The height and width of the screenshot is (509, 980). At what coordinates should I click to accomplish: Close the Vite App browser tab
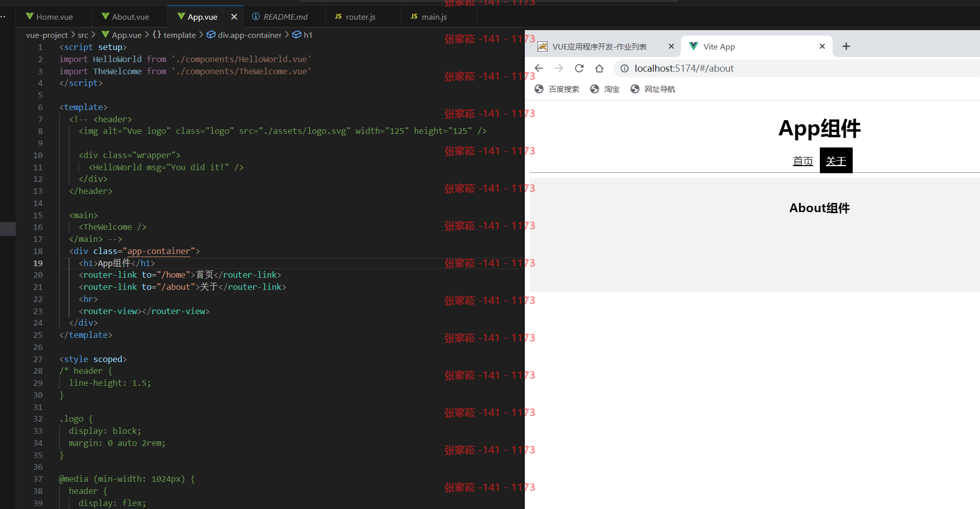coord(822,46)
